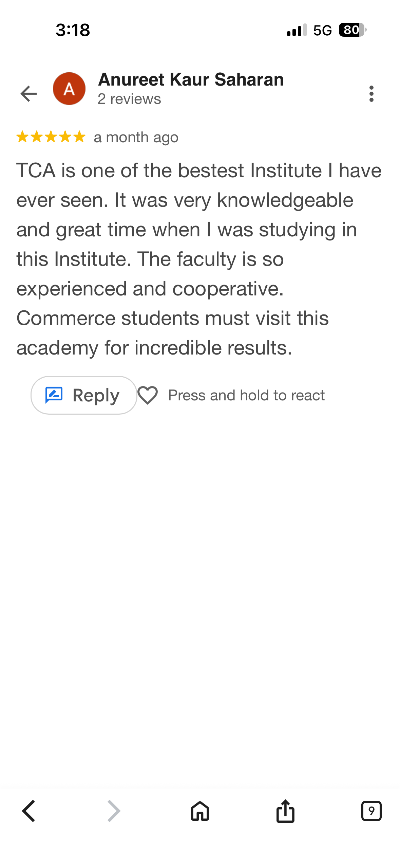Go back with browser back chevron
Image resolution: width=400 pixels, height=868 pixels.
[29, 811]
